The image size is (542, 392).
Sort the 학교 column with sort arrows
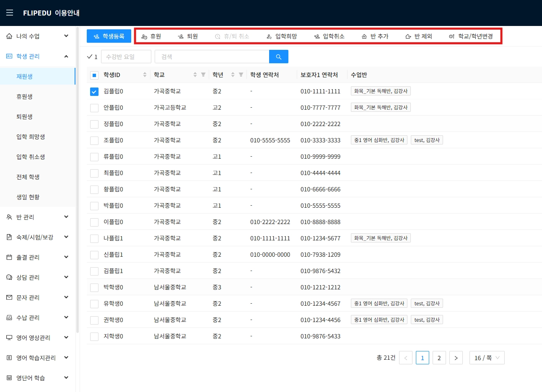195,75
